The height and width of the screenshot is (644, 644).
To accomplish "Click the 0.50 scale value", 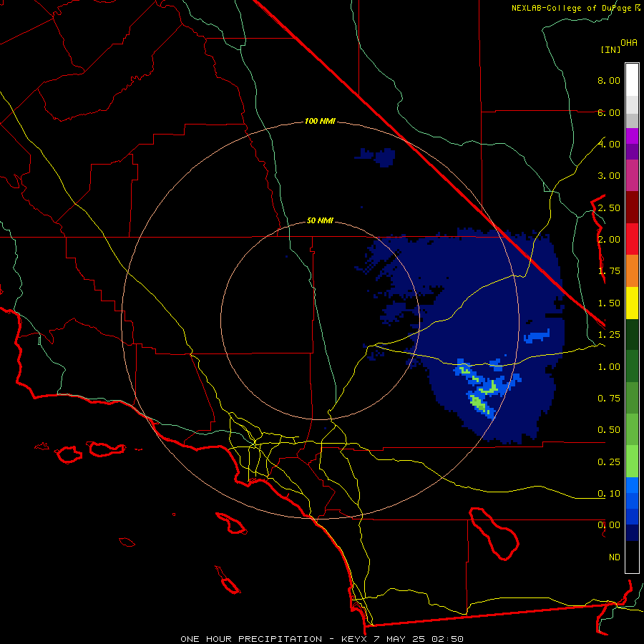I will coord(609,430).
